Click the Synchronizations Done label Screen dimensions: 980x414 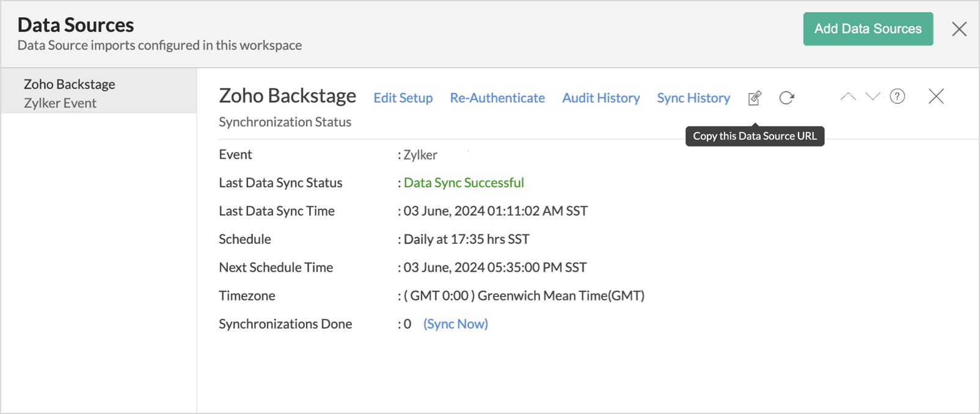(x=285, y=324)
